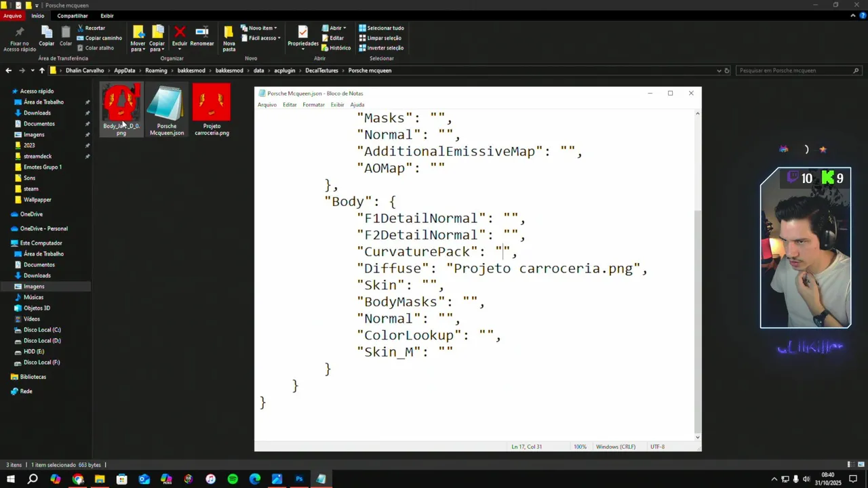Click Selecionar tudo
The image size is (868, 488).
point(381,28)
